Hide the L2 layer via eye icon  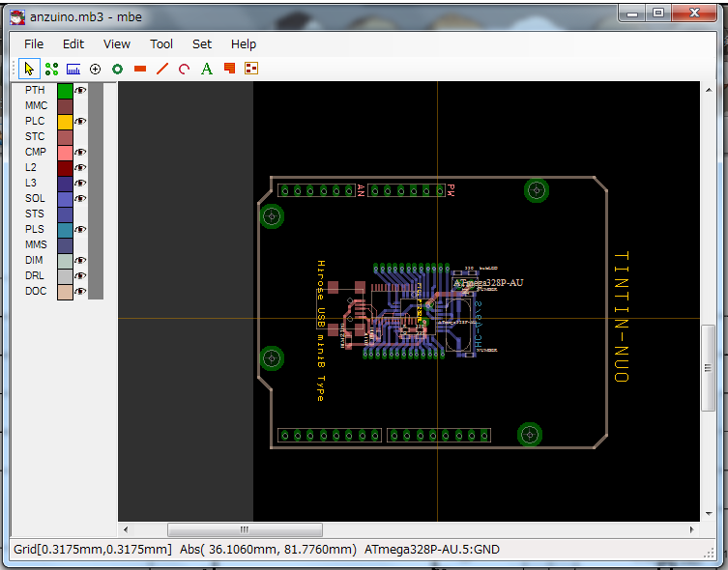(x=80, y=167)
